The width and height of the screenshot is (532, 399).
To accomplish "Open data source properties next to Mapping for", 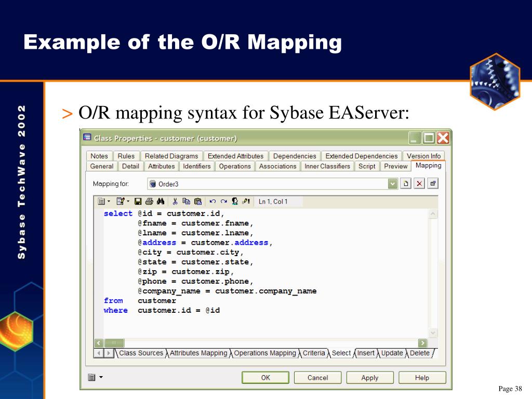I will coord(433,183).
